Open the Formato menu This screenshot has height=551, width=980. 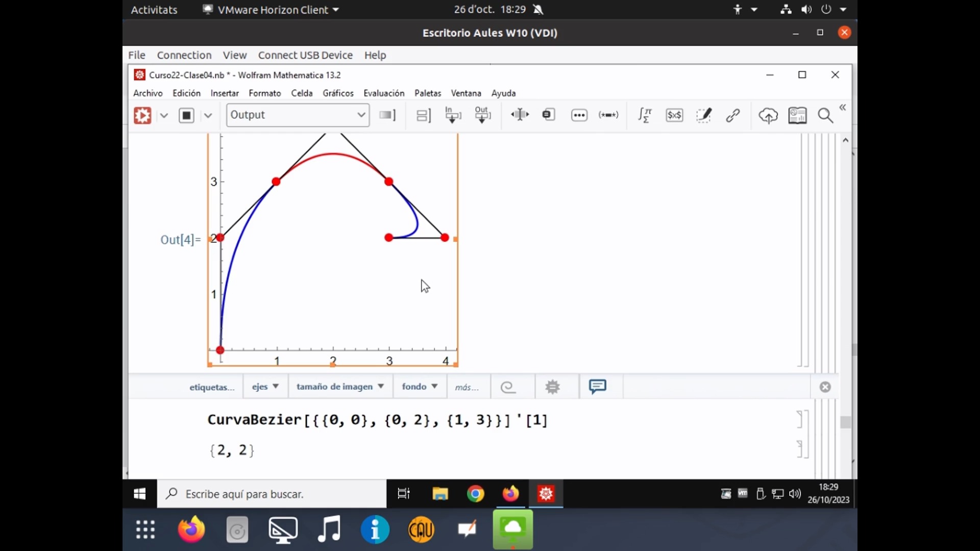(265, 93)
